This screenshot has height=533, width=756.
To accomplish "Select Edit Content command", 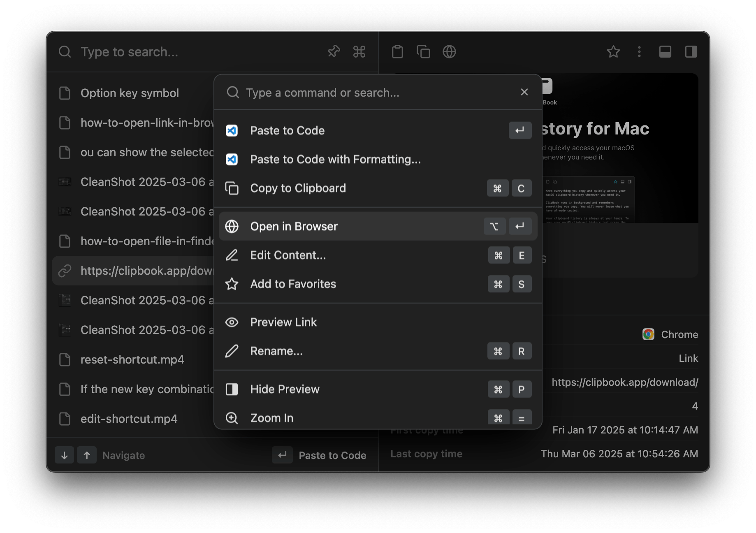I will (378, 255).
